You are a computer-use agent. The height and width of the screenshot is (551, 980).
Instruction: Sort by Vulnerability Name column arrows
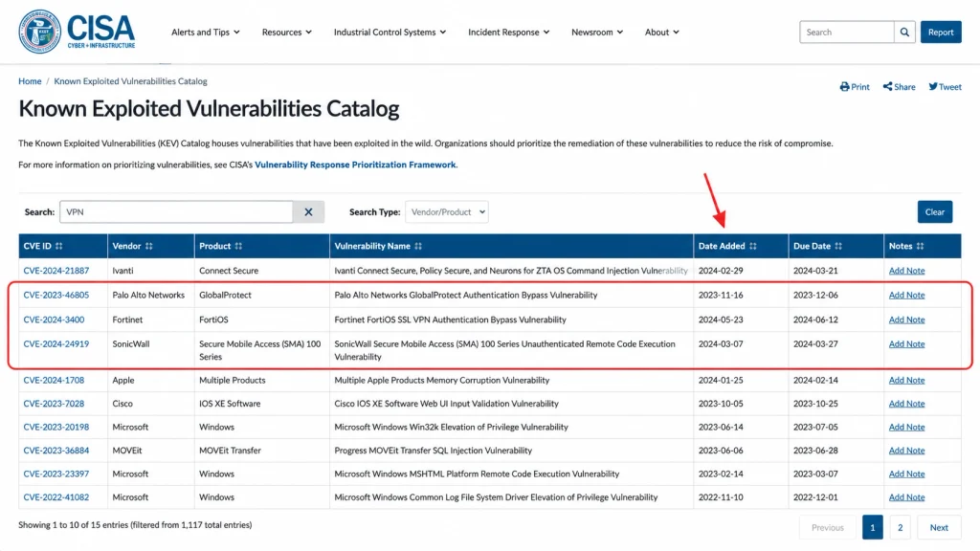click(418, 246)
